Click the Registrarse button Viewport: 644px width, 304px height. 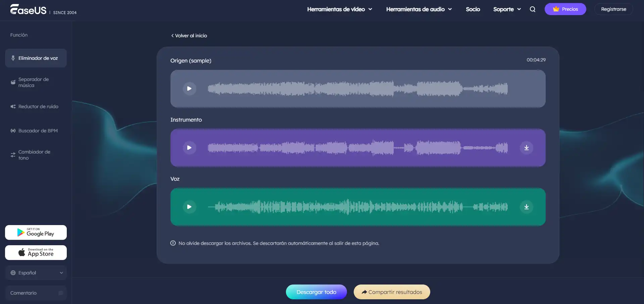coord(613,9)
